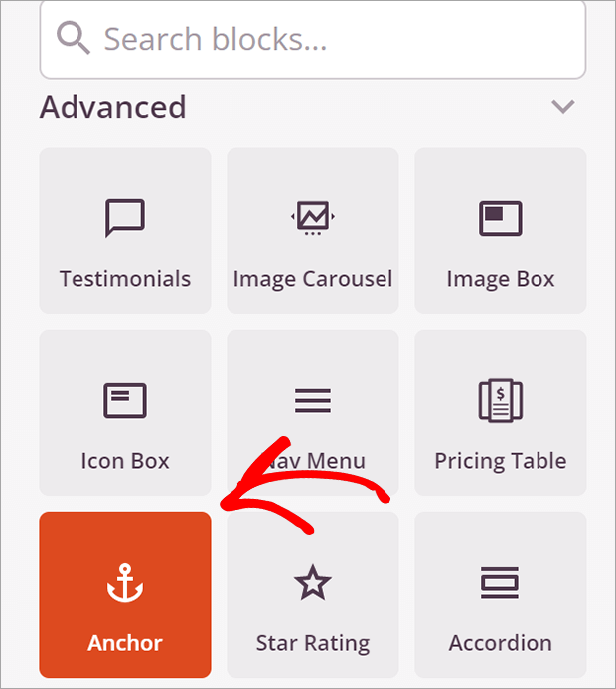The image size is (616, 689).
Task: Choose the Image Box block icon
Action: pyautogui.click(x=501, y=218)
